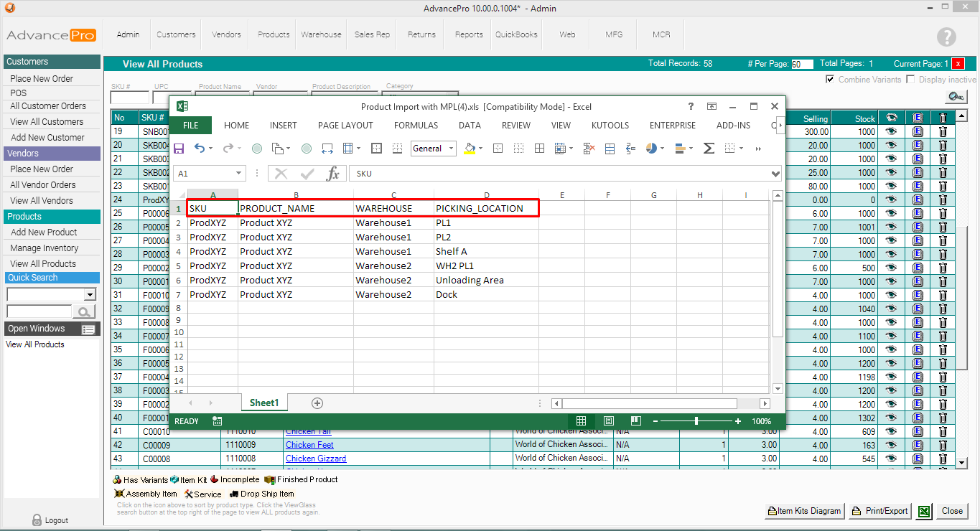Expand the Name Box dropdown for A1

[x=239, y=174]
